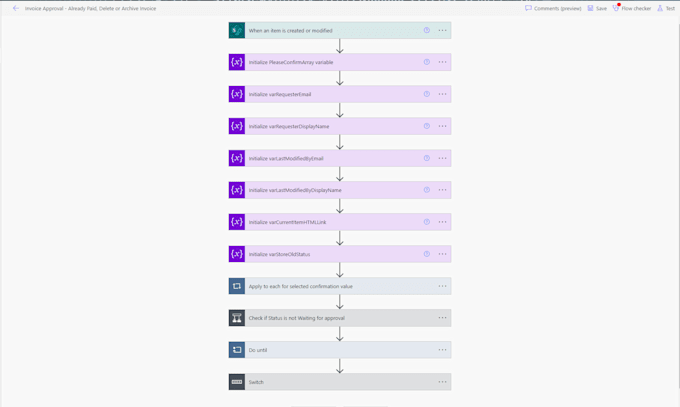Screen dimensions: 680x407
Task: Open menu for varStoreOldStatus step
Action: (x=442, y=254)
